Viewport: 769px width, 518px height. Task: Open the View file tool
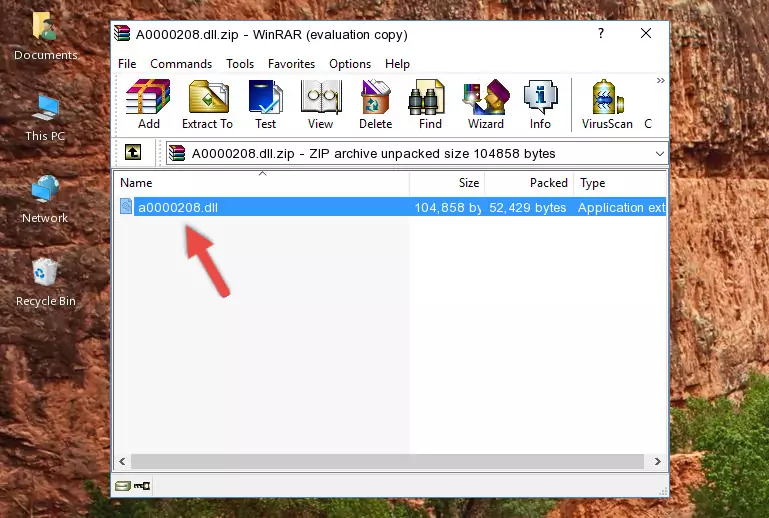click(321, 104)
